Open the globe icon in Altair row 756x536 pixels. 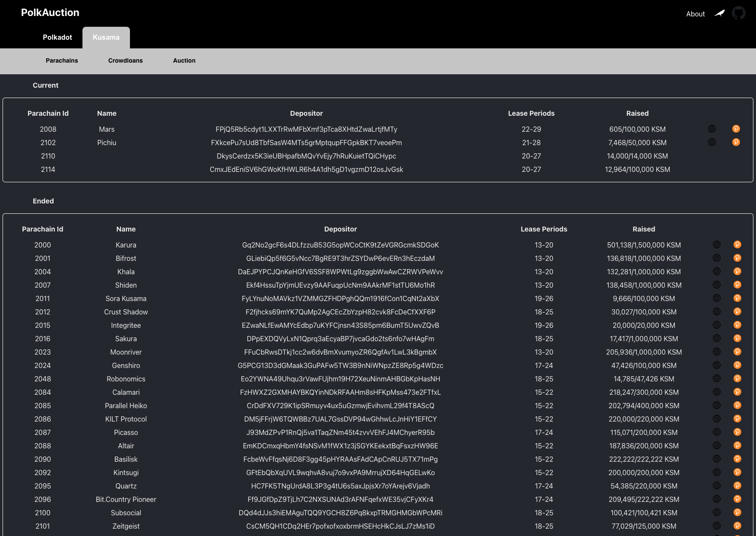[717, 445]
